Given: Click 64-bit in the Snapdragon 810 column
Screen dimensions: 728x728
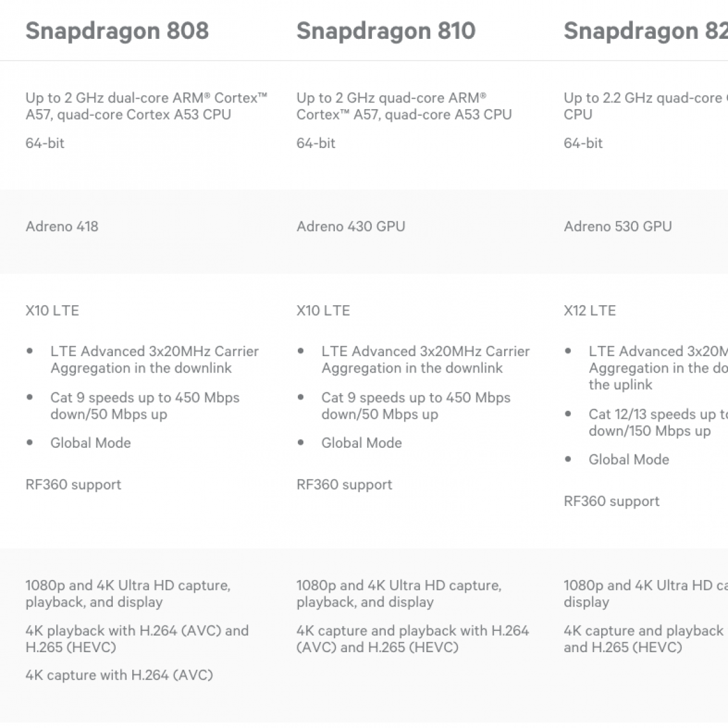Looking at the screenshot, I should (316, 143).
